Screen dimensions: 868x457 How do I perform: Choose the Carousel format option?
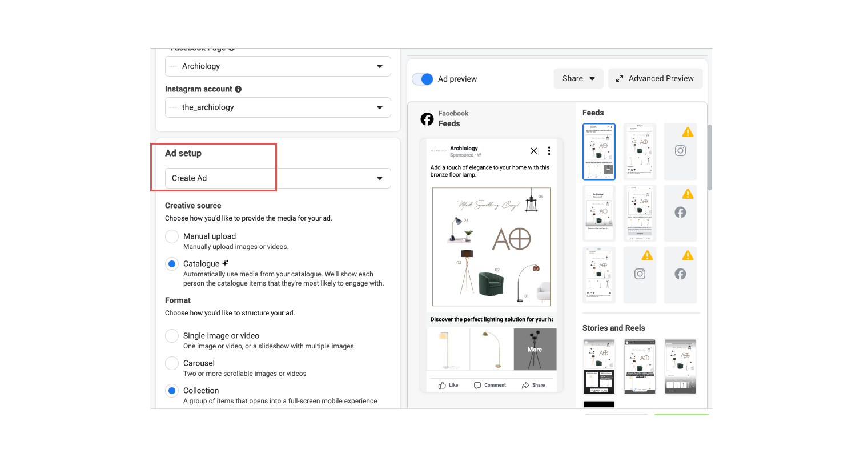(x=172, y=363)
